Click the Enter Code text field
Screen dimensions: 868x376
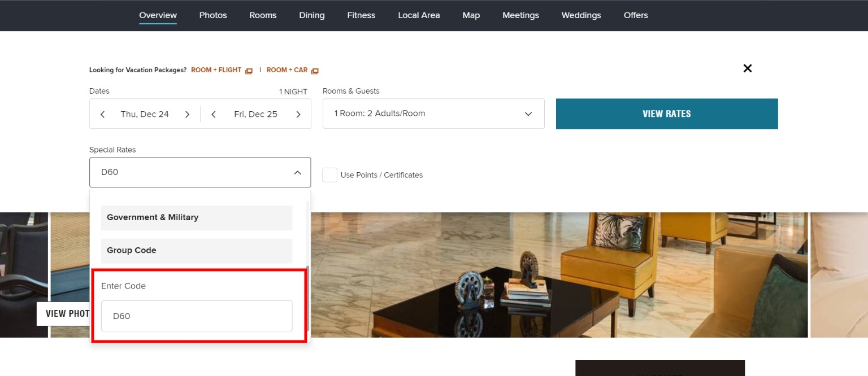click(197, 316)
